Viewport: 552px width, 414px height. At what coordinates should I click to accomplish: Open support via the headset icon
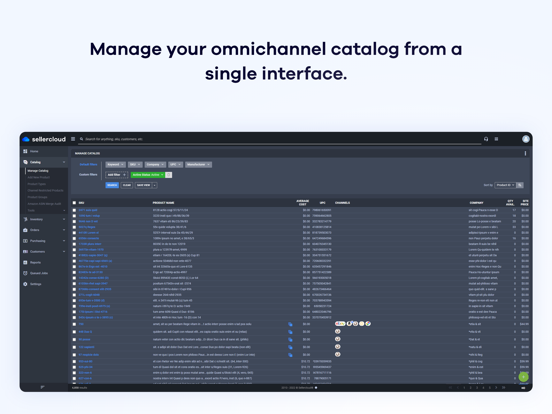pos(486,139)
